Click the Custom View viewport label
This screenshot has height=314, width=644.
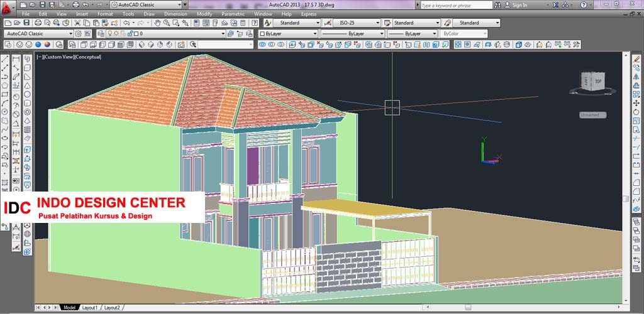[x=58, y=57]
